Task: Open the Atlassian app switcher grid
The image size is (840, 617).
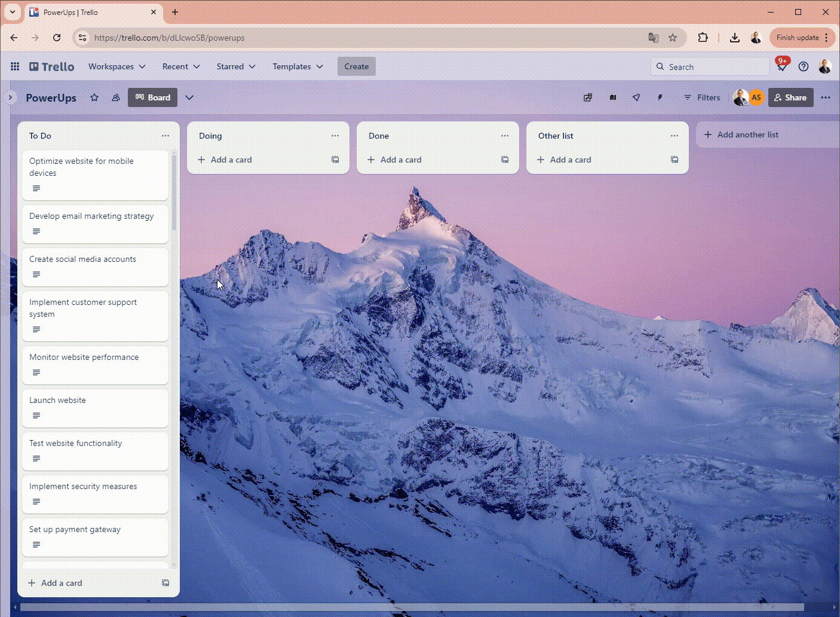Action: click(x=15, y=66)
